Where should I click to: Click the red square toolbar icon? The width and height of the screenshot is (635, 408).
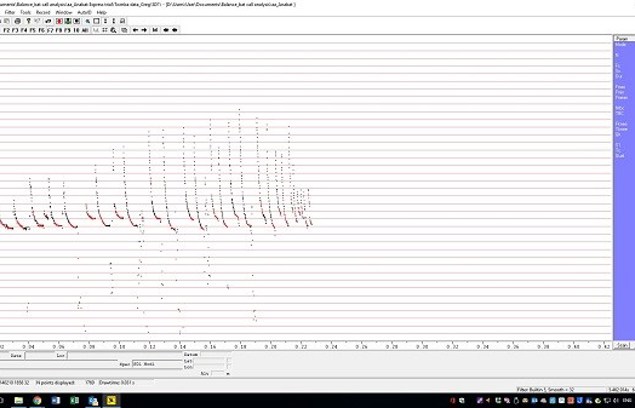59,21
